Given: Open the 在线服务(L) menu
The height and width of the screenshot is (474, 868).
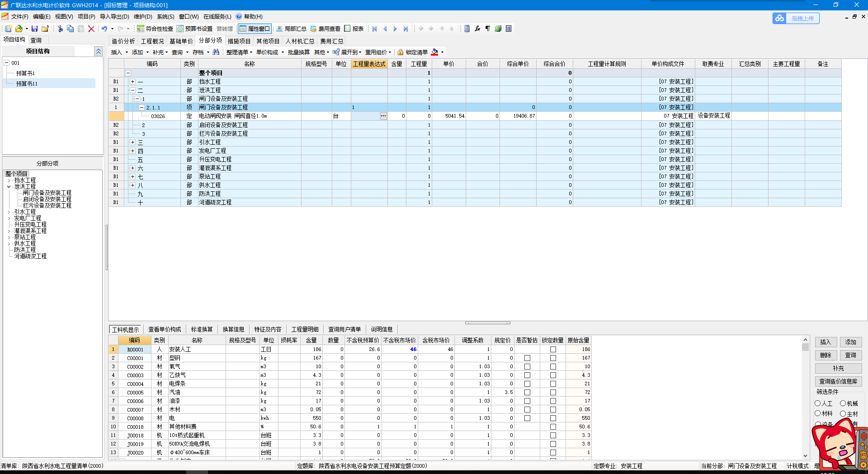Looking at the screenshot, I should [x=217, y=17].
